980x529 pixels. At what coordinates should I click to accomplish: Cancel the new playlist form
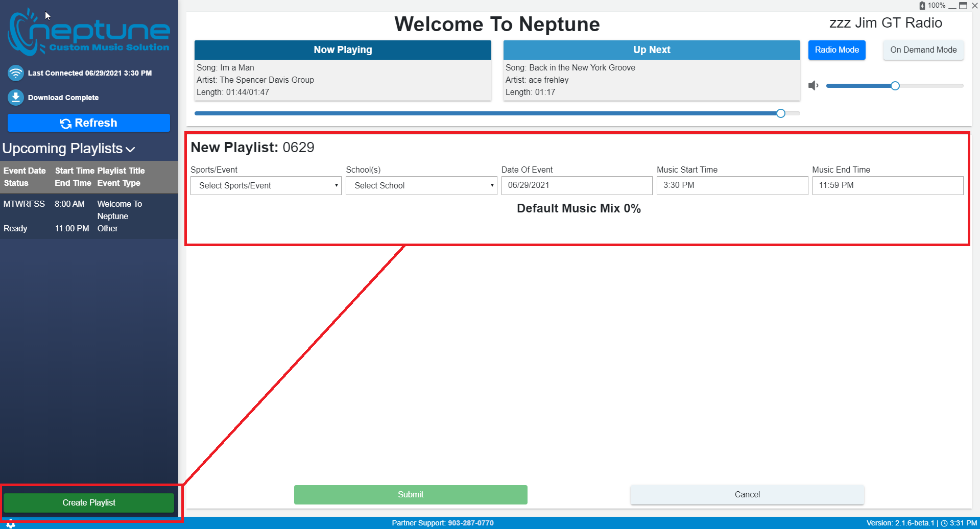coord(747,494)
